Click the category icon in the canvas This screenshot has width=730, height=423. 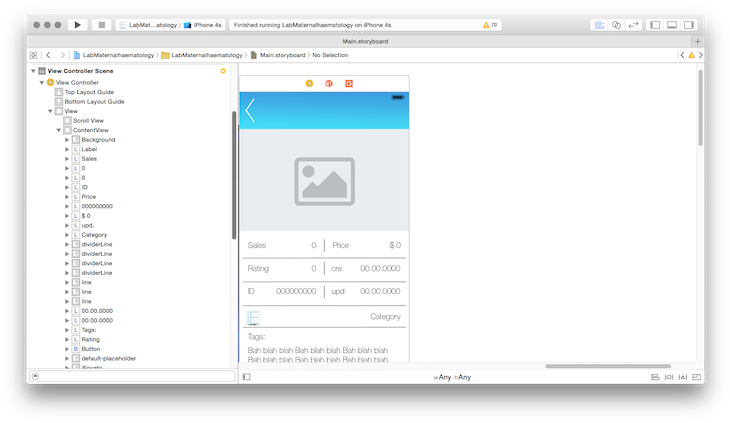253,317
